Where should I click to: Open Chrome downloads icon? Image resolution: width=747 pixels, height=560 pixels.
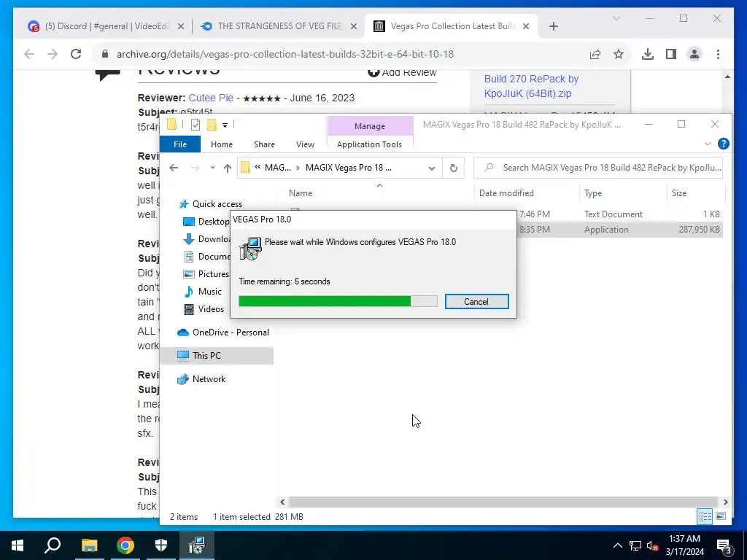(648, 54)
